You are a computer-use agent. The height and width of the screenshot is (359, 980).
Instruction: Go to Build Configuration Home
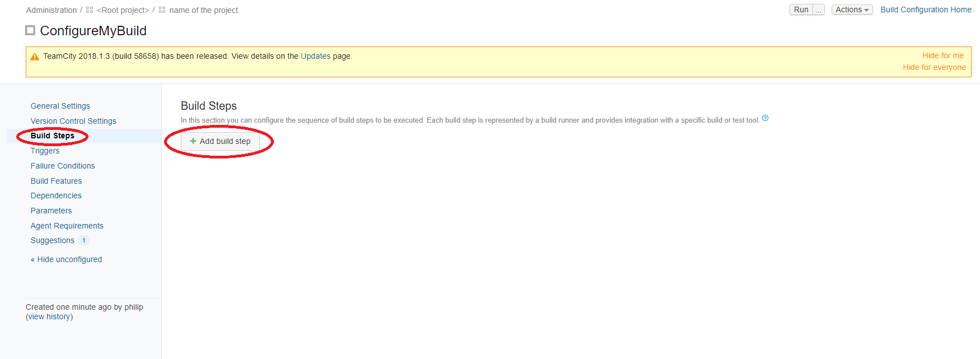[x=926, y=10]
